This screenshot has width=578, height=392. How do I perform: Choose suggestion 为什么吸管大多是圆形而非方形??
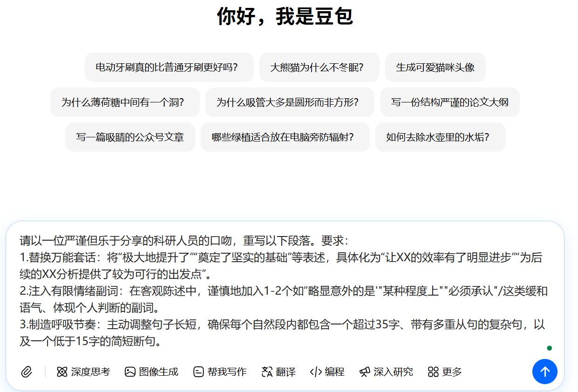pyautogui.click(x=290, y=102)
